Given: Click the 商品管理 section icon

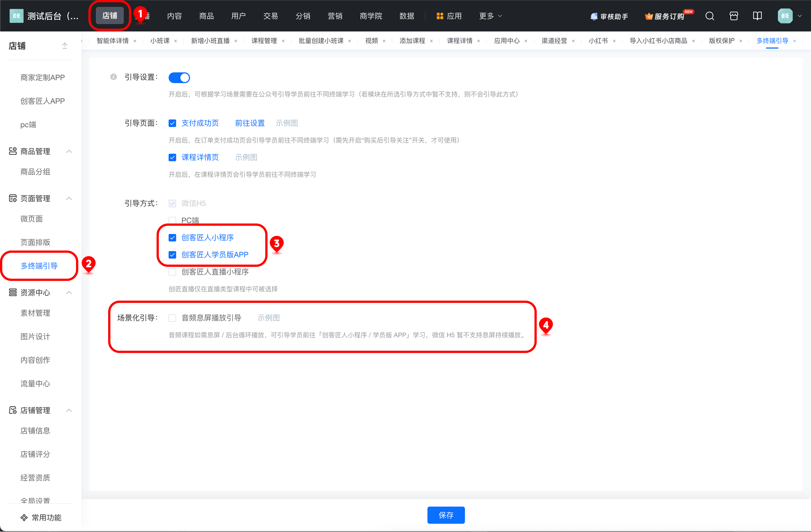Looking at the screenshot, I should (x=13, y=151).
